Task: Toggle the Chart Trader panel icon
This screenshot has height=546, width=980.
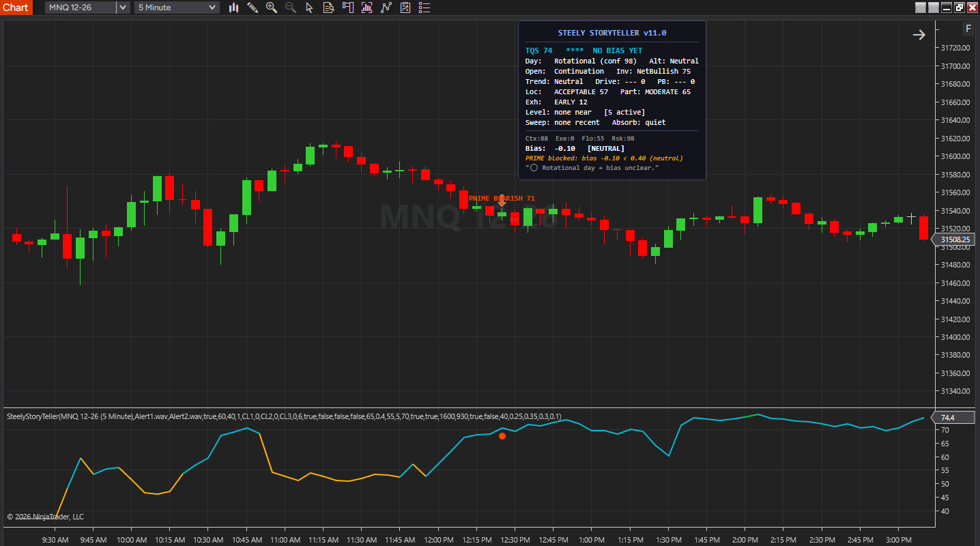Action: 348,8
